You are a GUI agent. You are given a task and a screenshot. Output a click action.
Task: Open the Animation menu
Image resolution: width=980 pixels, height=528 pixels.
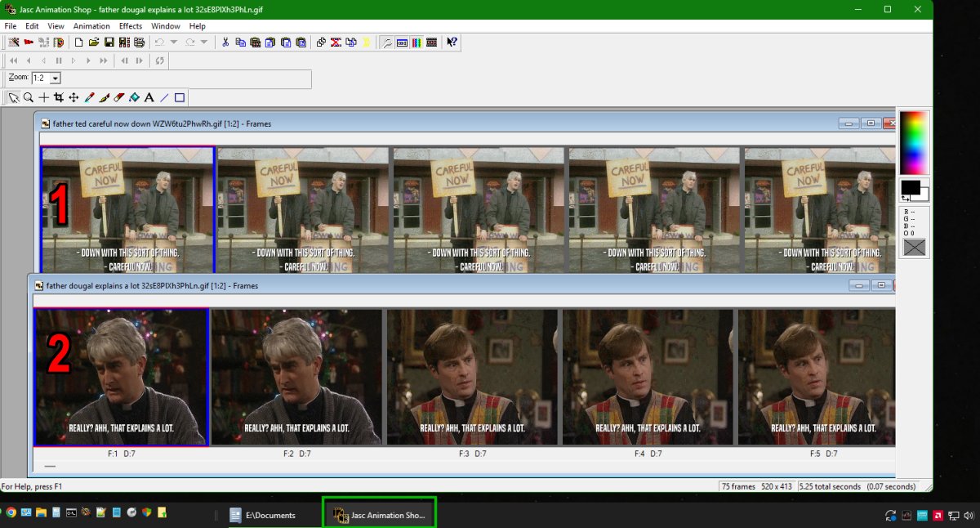click(x=91, y=26)
